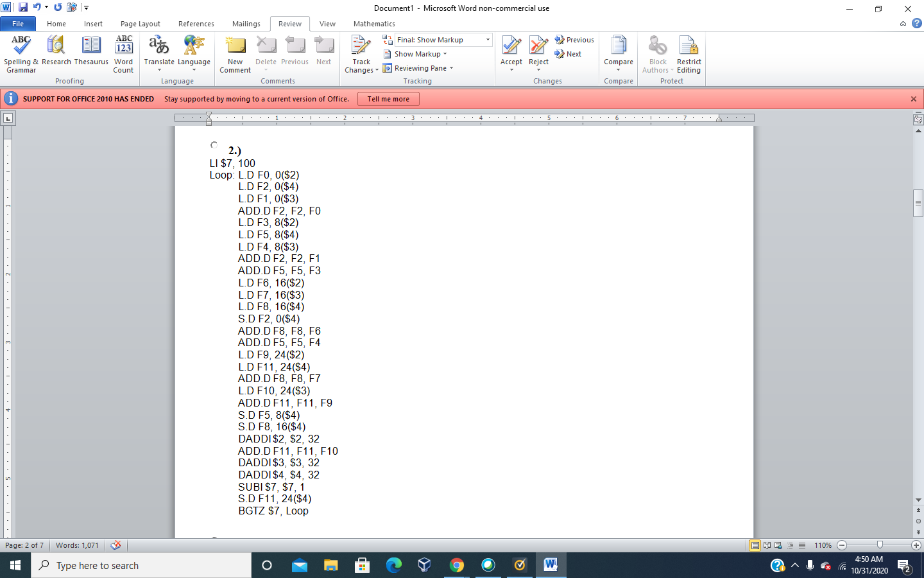Toggle the Restrict Editing pane
The height and width of the screenshot is (578, 924).
689,55
